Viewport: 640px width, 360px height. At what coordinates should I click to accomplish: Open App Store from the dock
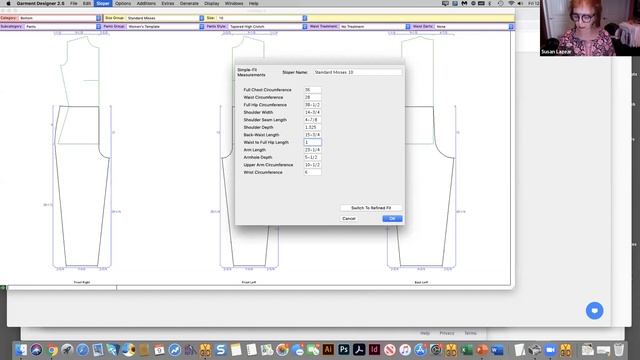point(420,350)
